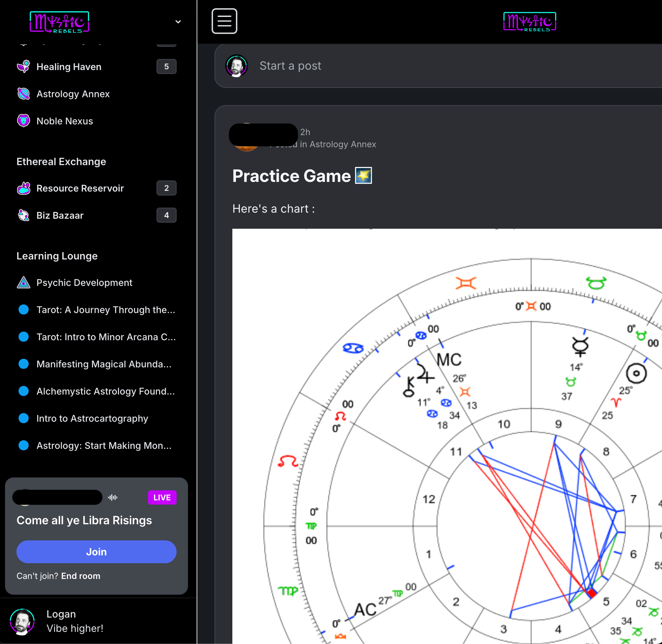Join the Libra Risings live room
662x644 pixels.
tap(96, 552)
